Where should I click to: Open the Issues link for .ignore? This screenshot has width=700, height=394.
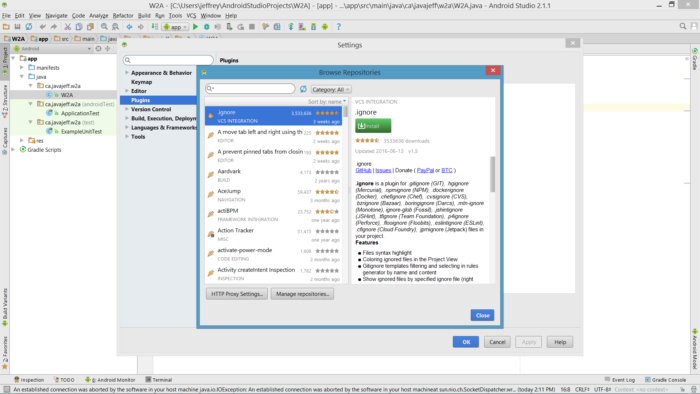point(383,170)
